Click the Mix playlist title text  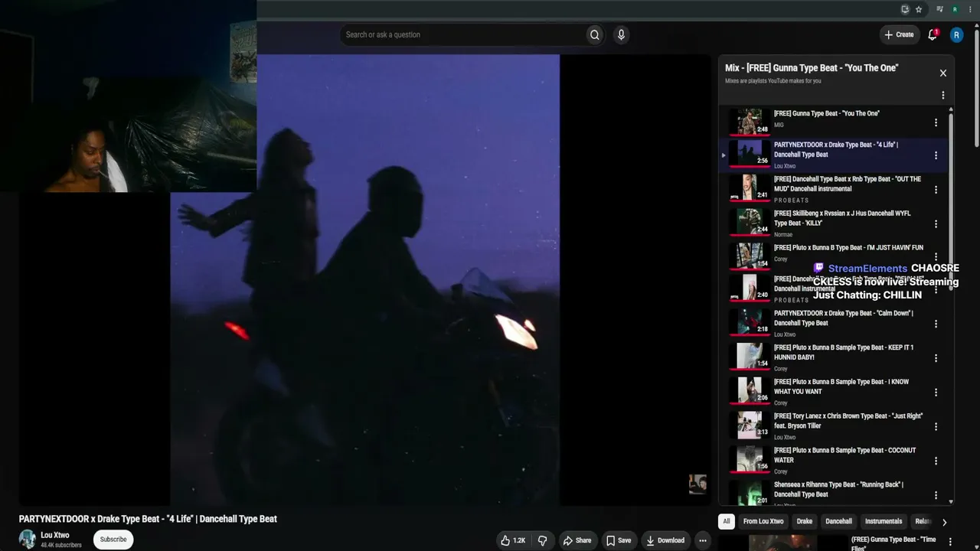pos(812,68)
